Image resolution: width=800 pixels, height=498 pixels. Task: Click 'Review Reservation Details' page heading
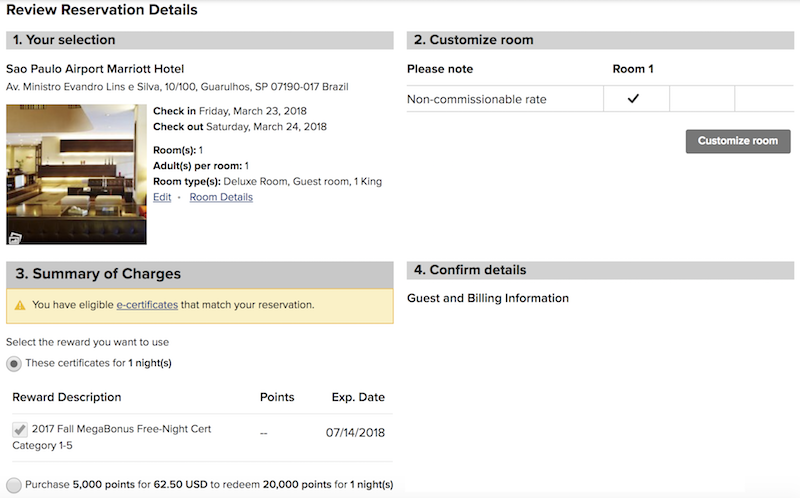[x=102, y=10]
